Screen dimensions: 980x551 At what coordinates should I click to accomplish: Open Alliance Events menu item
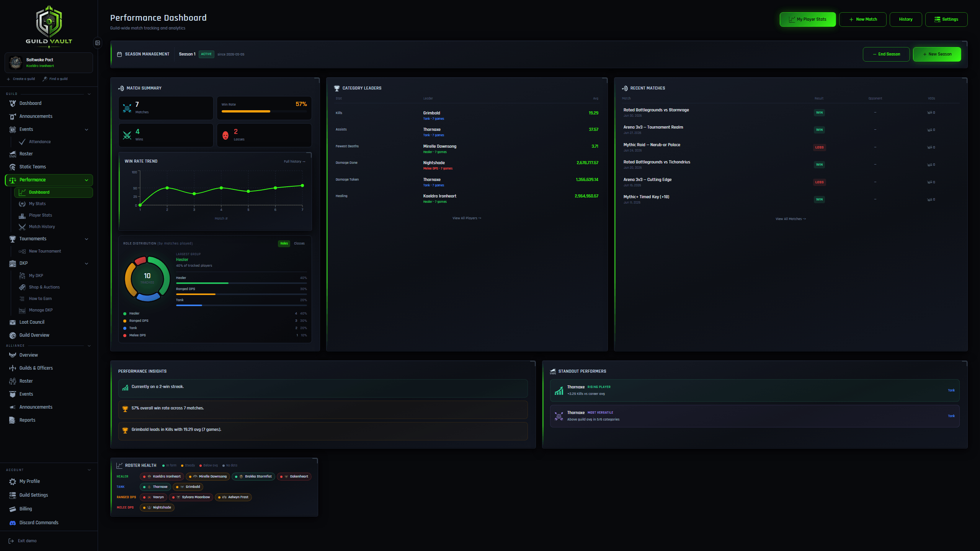[49, 394]
